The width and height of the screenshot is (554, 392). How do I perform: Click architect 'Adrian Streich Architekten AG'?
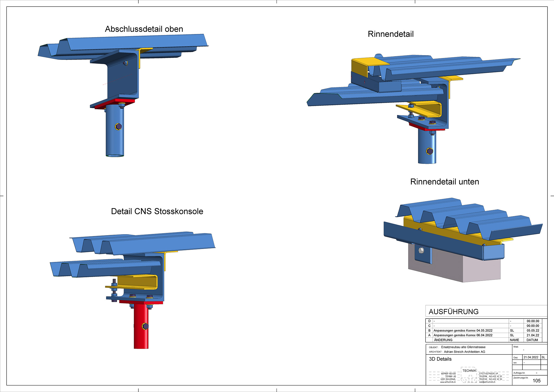[464, 352]
